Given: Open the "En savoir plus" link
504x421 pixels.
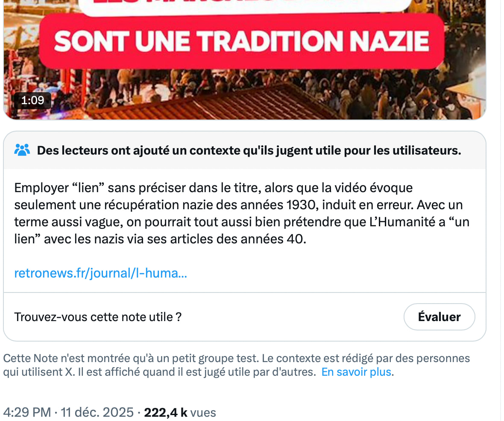Looking at the screenshot, I should (x=357, y=371).
